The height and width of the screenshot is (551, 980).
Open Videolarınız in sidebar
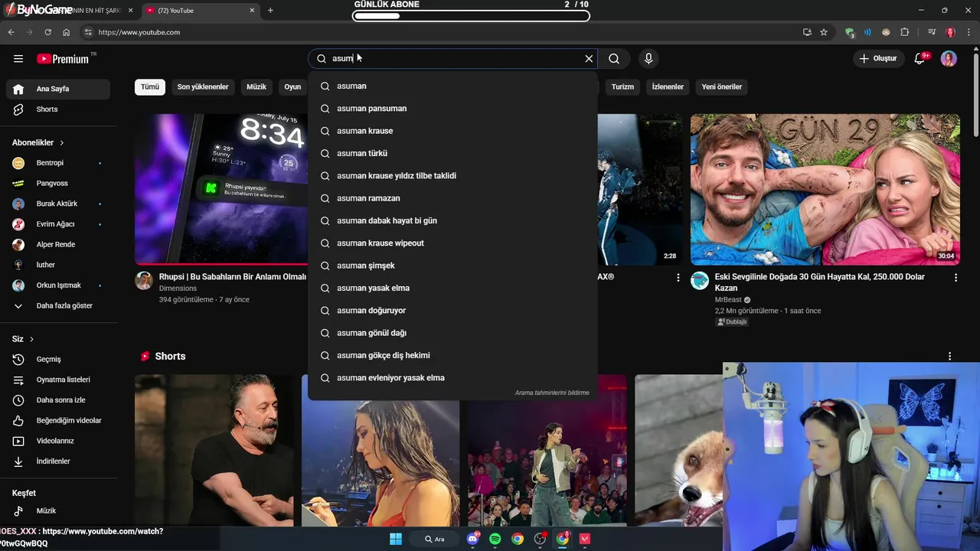pos(58,441)
